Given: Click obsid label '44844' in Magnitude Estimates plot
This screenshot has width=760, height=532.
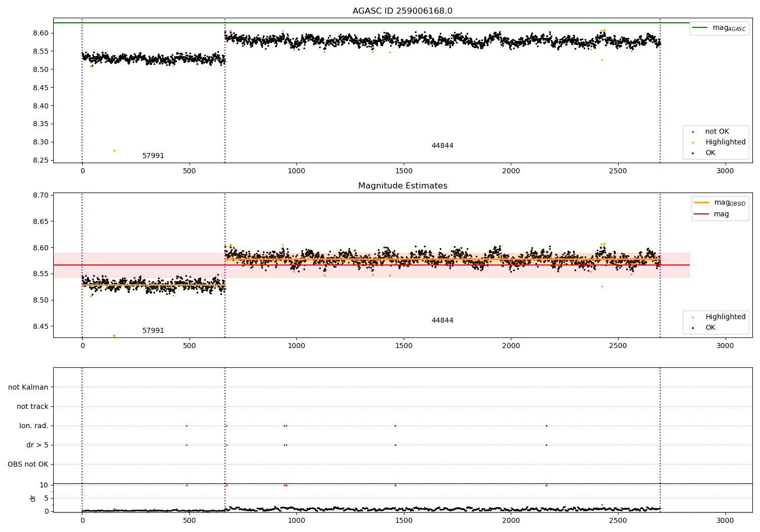Looking at the screenshot, I should coord(442,321).
